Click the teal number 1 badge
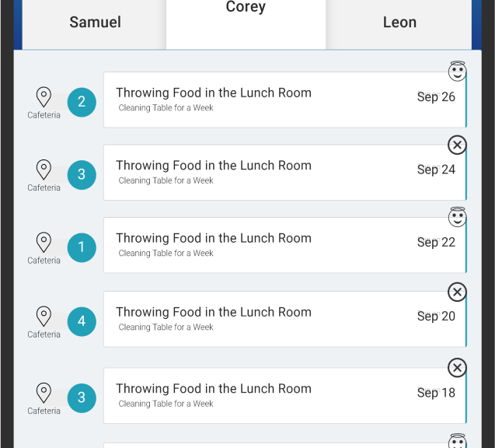 [x=82, y=247]
